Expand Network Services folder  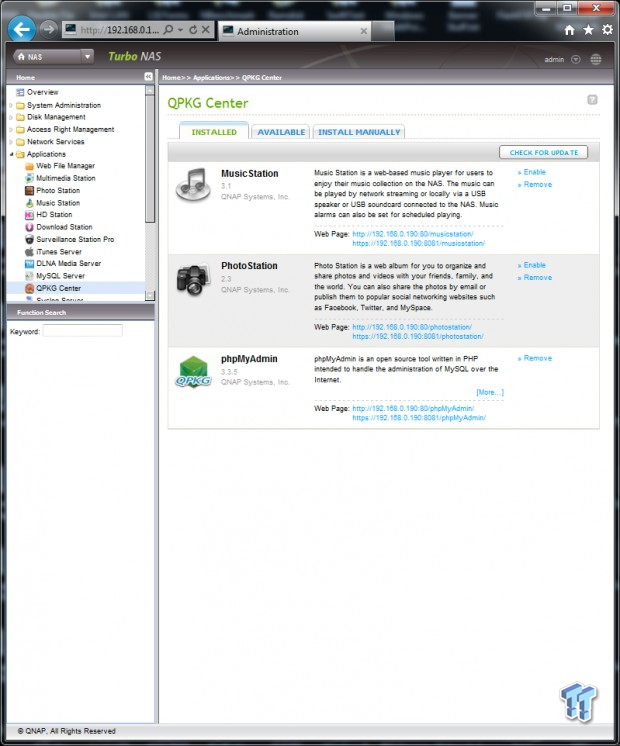coord(11,142)
